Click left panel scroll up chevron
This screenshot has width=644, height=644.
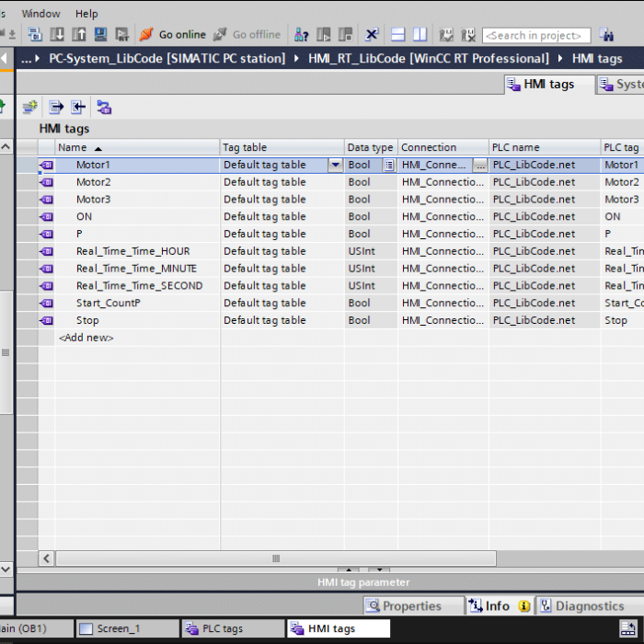coord(6,146)
